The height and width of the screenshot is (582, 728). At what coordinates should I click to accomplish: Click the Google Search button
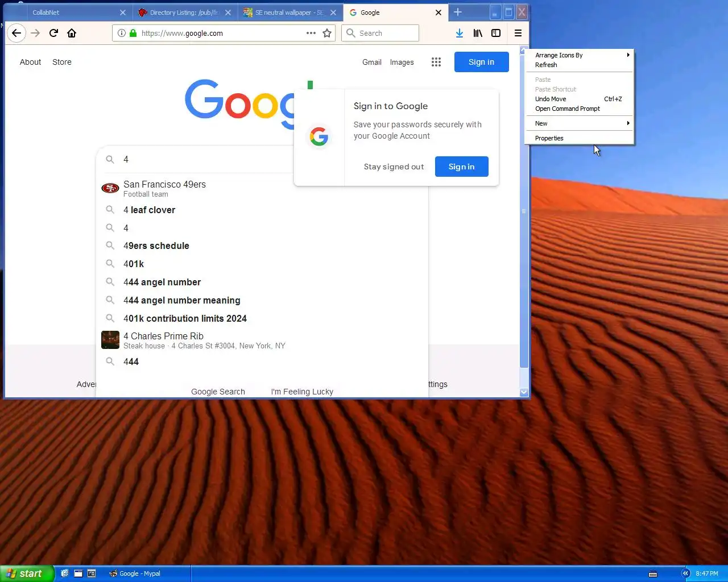218,392
